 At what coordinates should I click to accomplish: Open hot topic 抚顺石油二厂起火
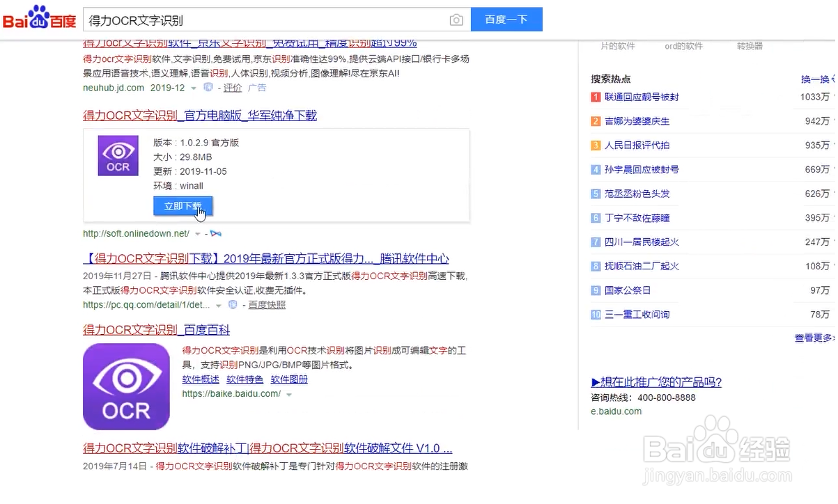click(642, 266)
